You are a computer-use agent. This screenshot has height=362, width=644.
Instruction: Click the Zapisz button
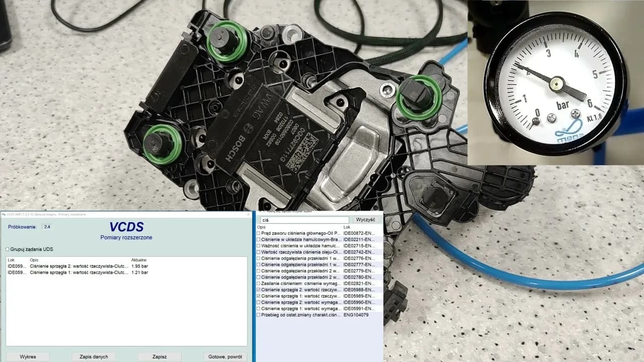[159, 356]
